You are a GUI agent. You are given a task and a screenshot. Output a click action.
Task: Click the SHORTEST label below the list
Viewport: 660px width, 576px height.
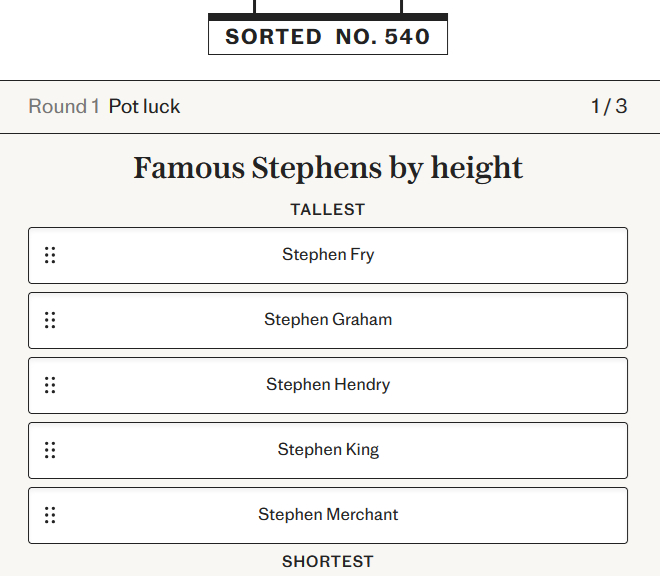328,562
